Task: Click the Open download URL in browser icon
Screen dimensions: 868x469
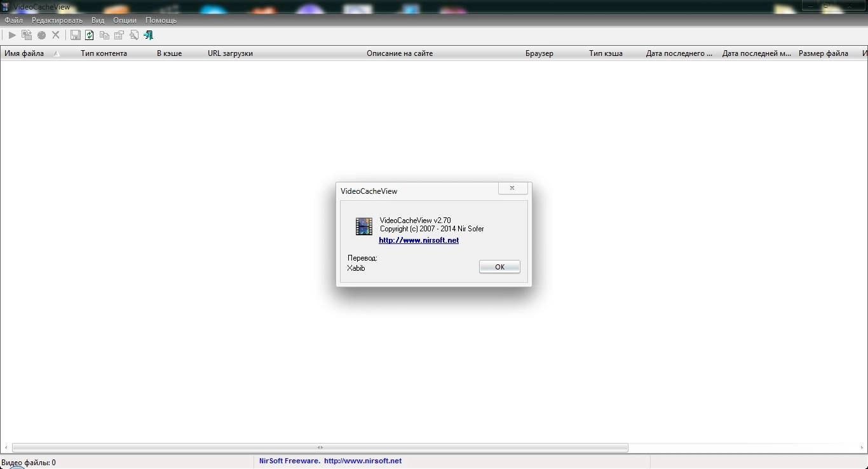Action: (41, 36)
